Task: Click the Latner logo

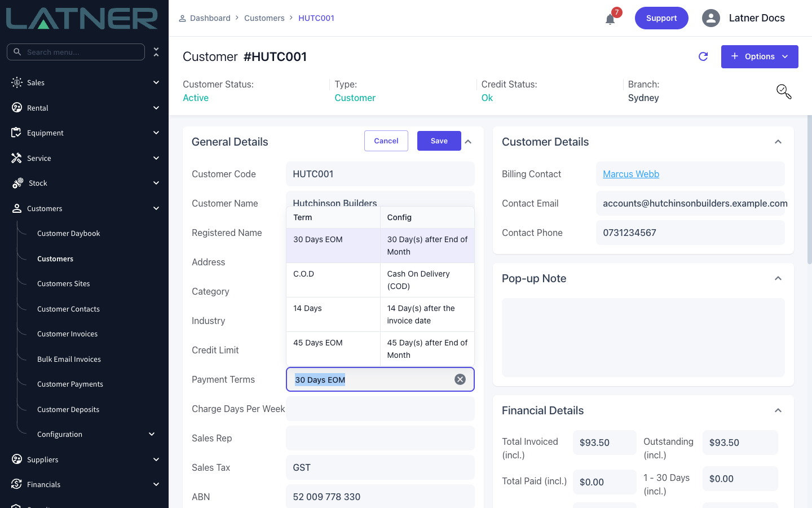Action: (x=82, y=18)
